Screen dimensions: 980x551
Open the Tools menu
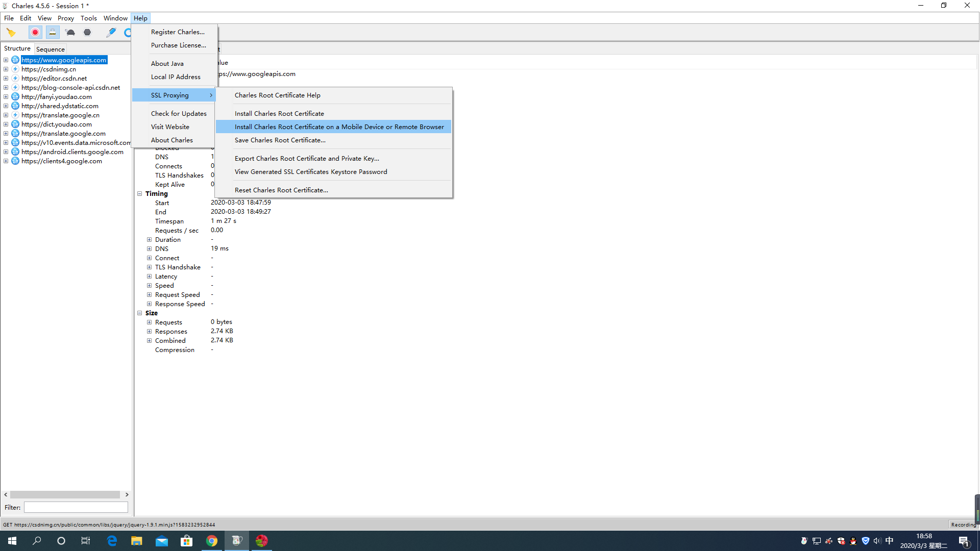pyautogui.click(x=88, y=18)
